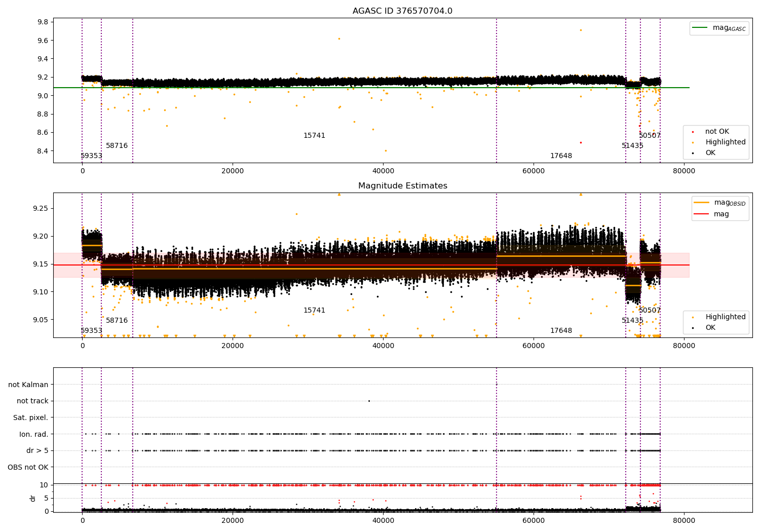
Task: Click the "AGASC ID 376570704.0" plot title
Action: (402, 11)
